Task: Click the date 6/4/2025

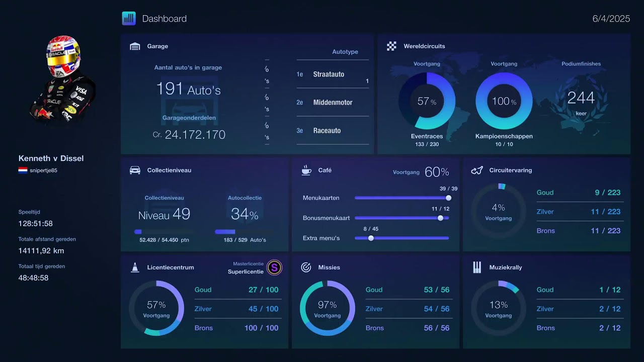Action: coord(611,19)
